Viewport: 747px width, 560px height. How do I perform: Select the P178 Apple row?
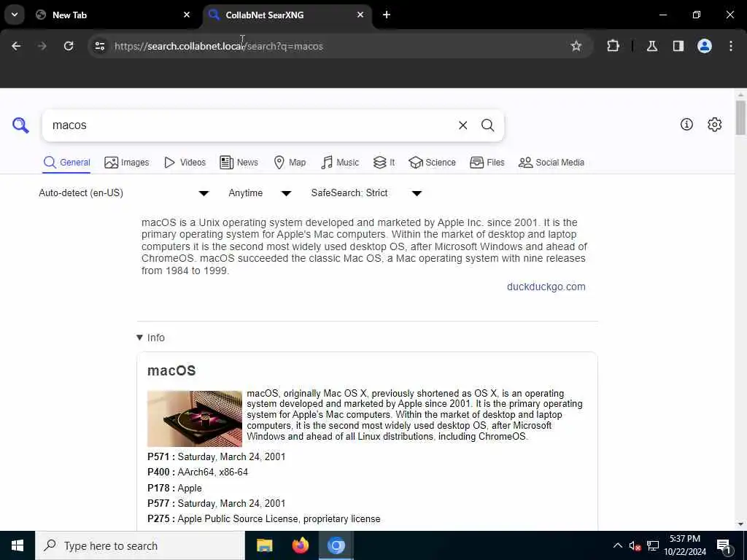(174, 488)
